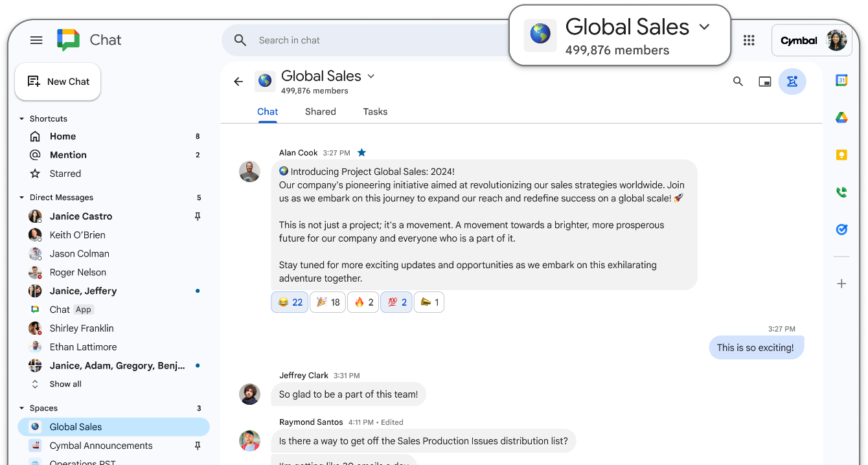Expand direct messages with Show all
This screenshot has width=868, height=465.
(x=65, y=384)
